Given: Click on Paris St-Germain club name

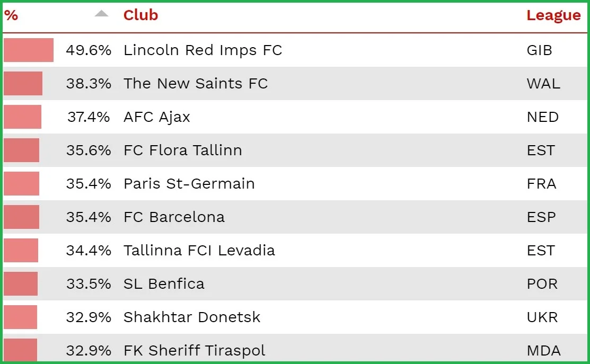Looking at the screenshot, I should [x=189, y=184].
